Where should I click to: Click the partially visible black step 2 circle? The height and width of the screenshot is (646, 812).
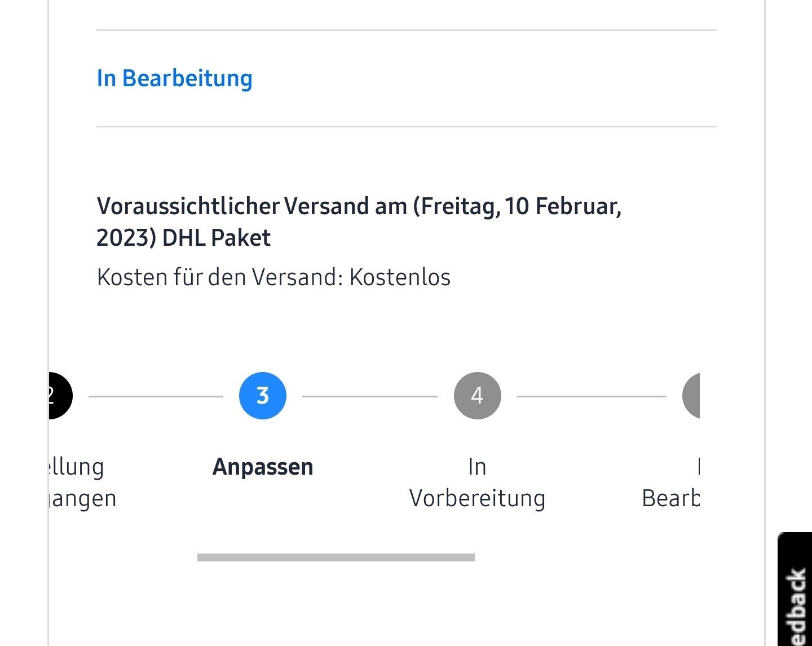(x=59, y=396)
